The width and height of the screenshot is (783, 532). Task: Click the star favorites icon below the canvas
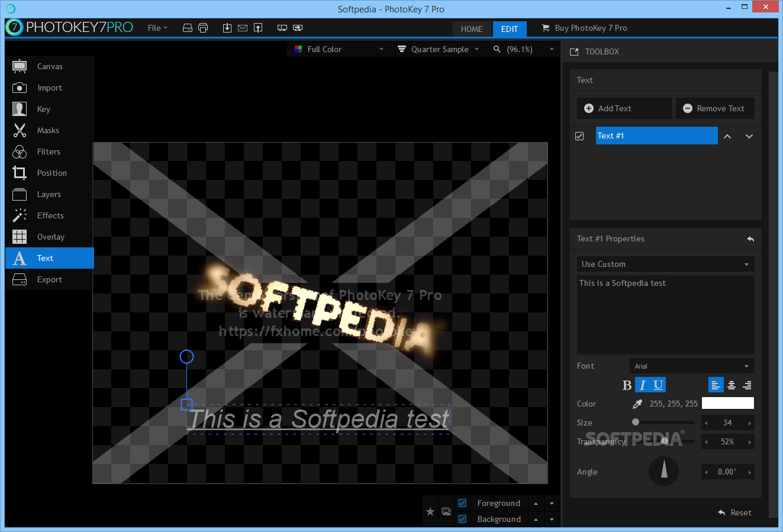430,511
